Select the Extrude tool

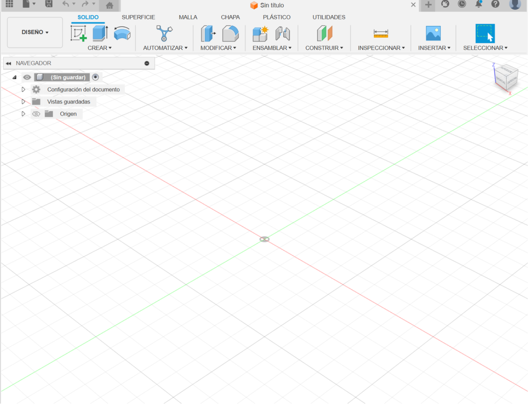(x=100, y=33)
